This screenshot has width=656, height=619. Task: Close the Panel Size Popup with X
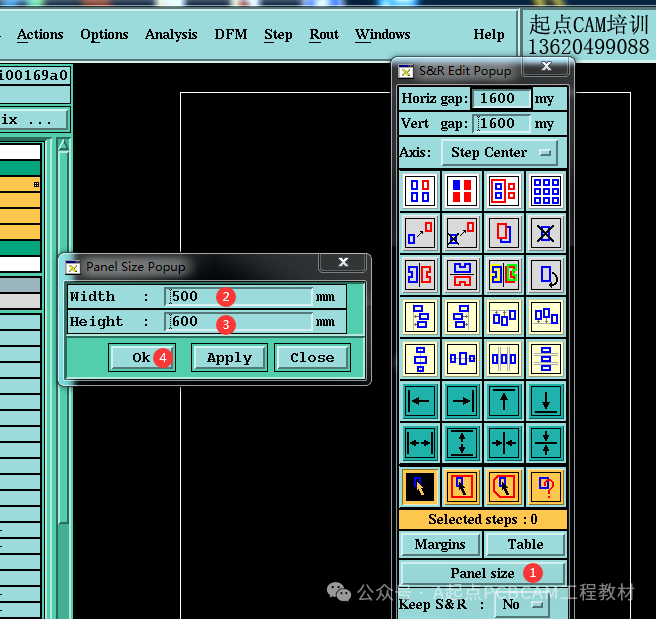point(343,262)
